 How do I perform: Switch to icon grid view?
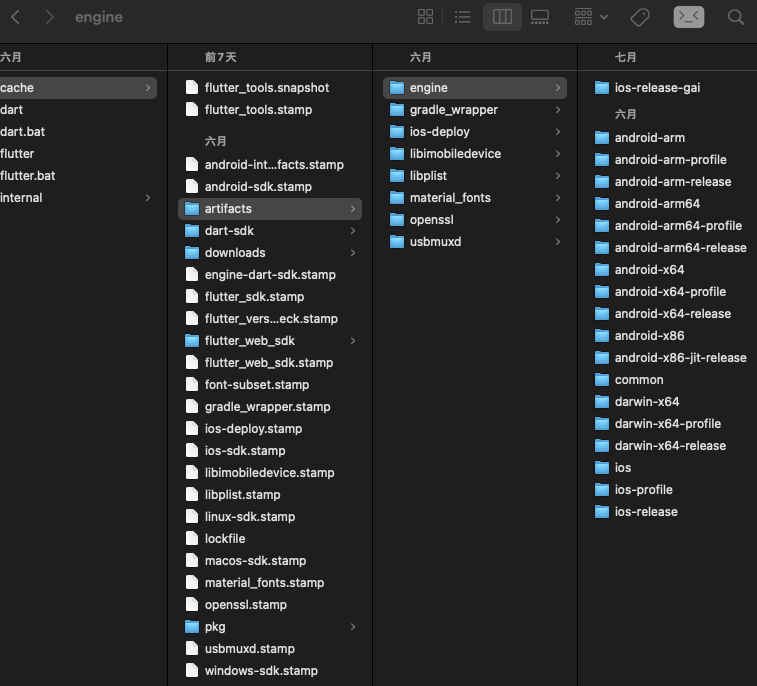425,17
